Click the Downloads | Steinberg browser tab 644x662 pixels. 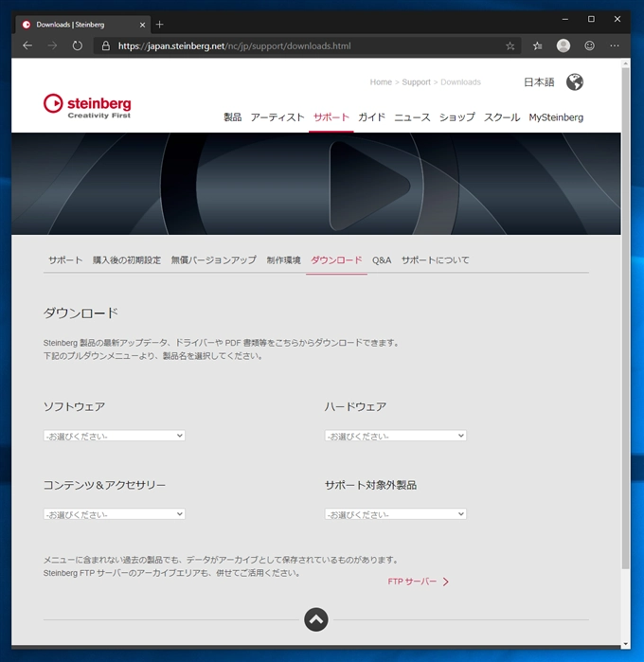(83, 25)
